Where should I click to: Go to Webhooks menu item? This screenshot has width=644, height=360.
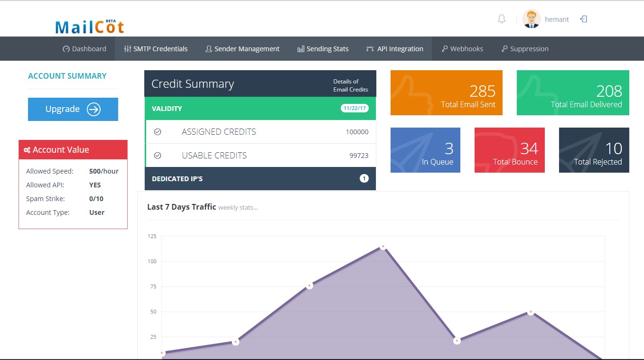click(462, 49)
